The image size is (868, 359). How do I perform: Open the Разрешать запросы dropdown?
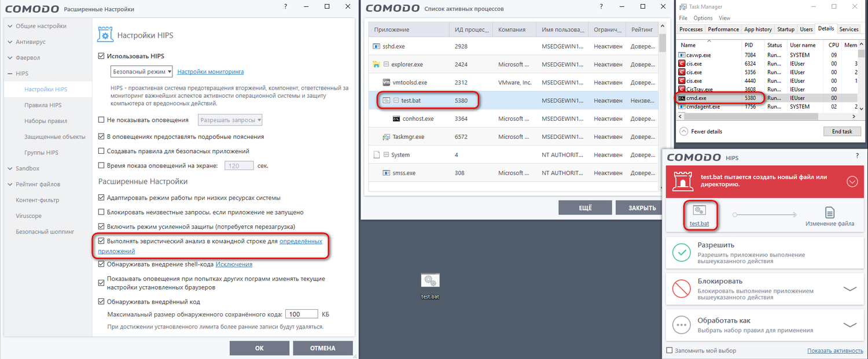230,120
